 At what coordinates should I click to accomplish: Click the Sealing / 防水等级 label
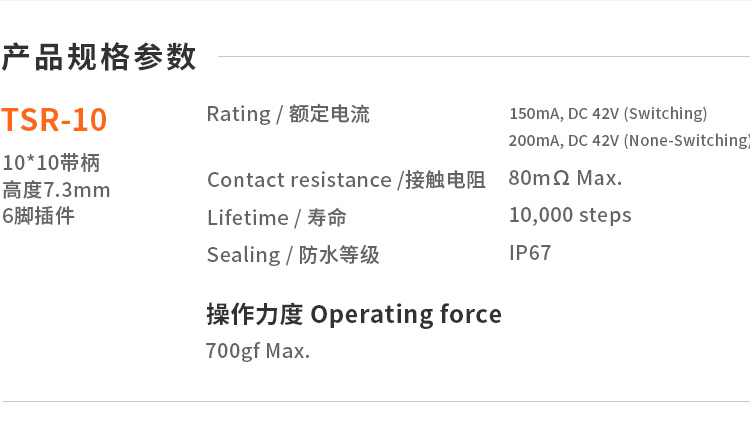[x=293, y=255]
